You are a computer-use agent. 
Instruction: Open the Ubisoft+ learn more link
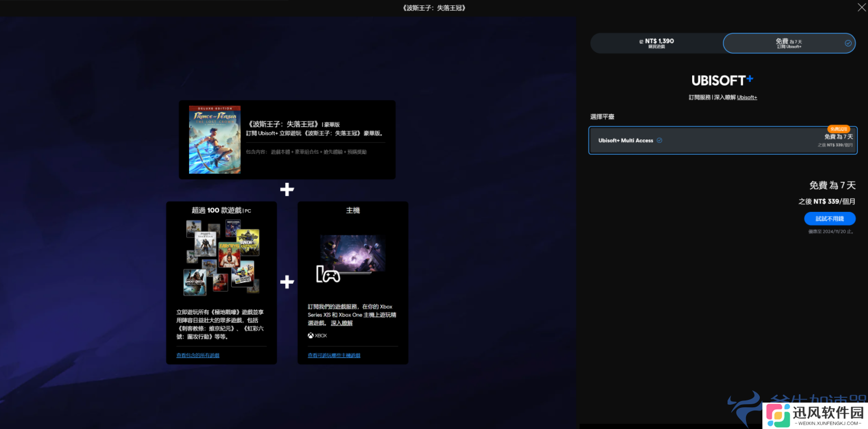[747, 97]
